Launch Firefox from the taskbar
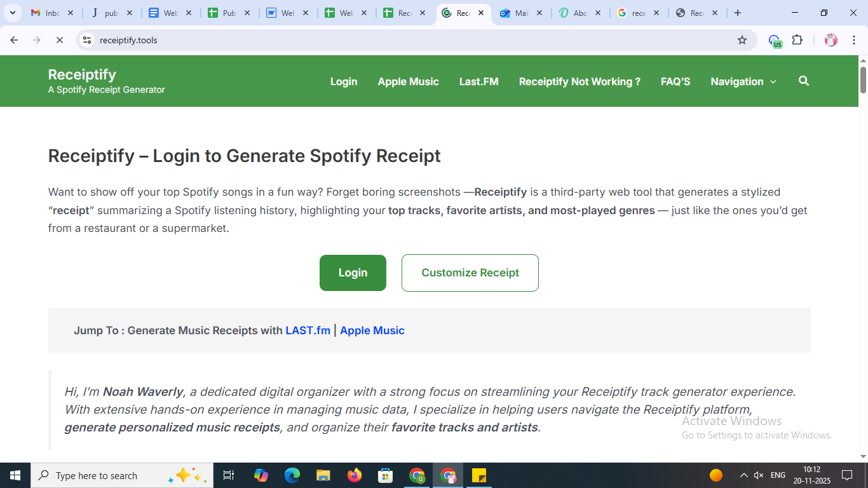The width and height of the screenshot is (868, 488). (354, 475)
